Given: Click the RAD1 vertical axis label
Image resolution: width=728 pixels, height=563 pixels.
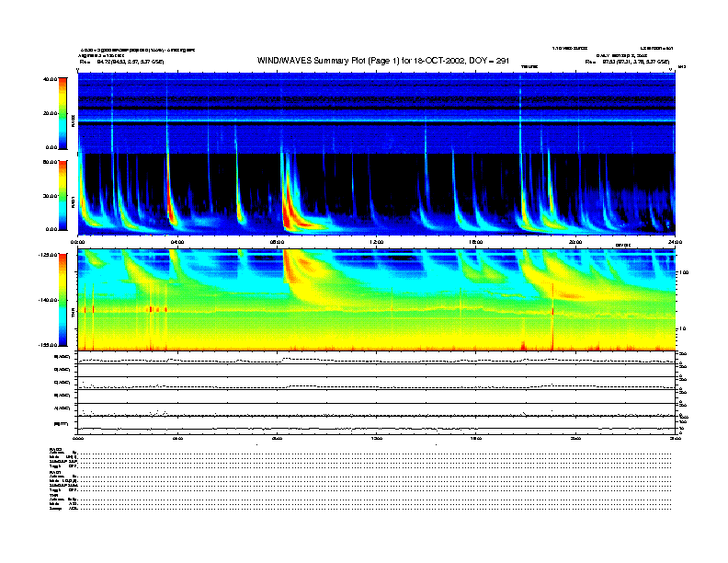Looking at the screenshot, I should pyautogui.click(x=73, y=201).
